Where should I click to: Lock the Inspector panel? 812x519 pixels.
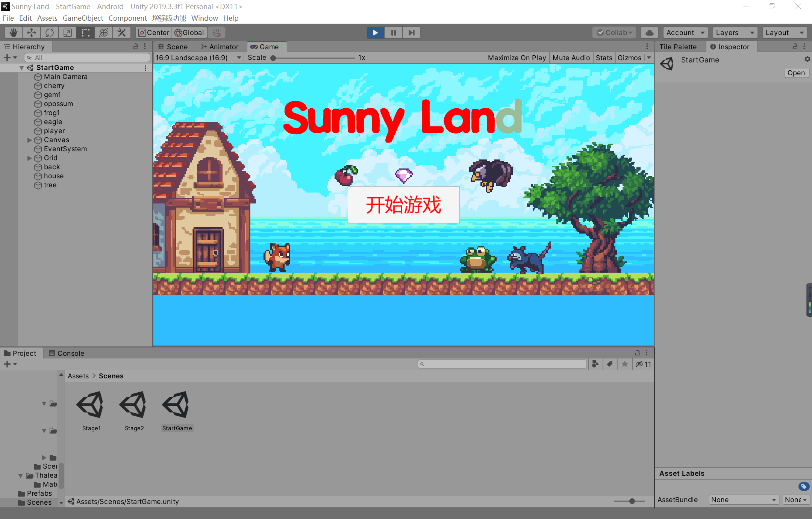pos(795,46)
